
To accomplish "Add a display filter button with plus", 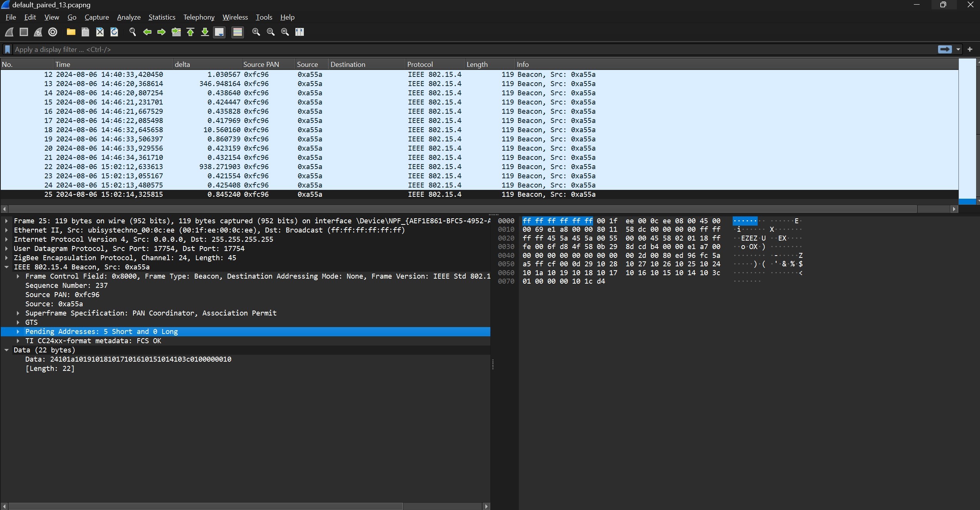I will [970, 49].
